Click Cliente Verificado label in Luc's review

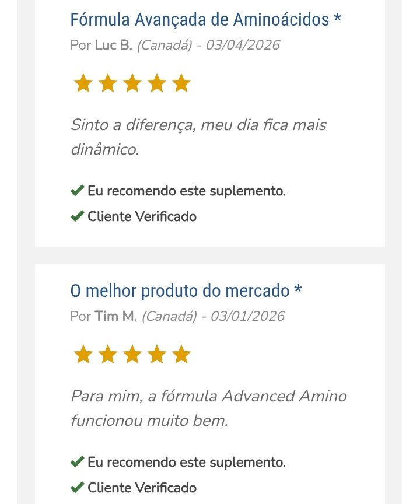pos(142,216)
